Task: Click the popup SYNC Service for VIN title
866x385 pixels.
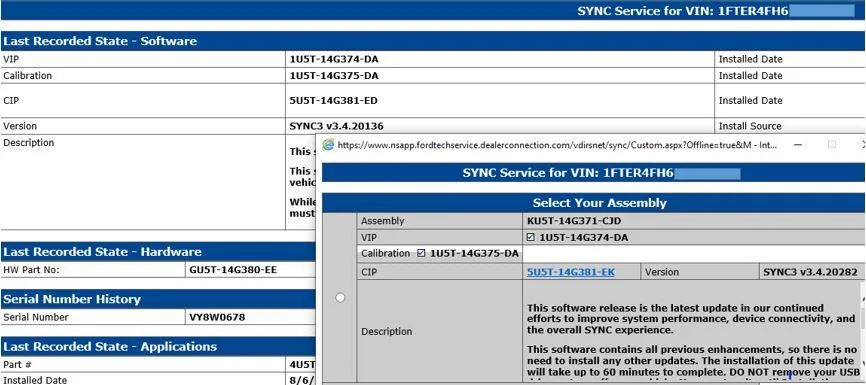Action: coord(568,173)
